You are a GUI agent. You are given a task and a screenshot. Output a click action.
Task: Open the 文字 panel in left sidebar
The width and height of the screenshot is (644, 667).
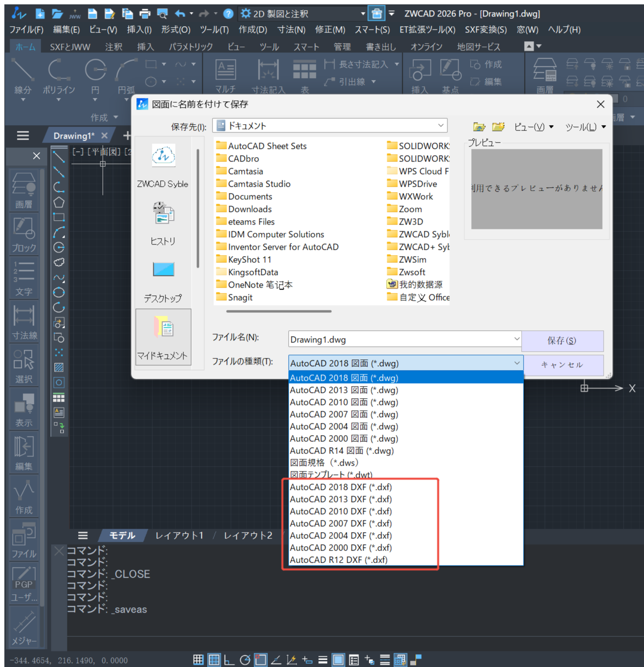point(24,278)
